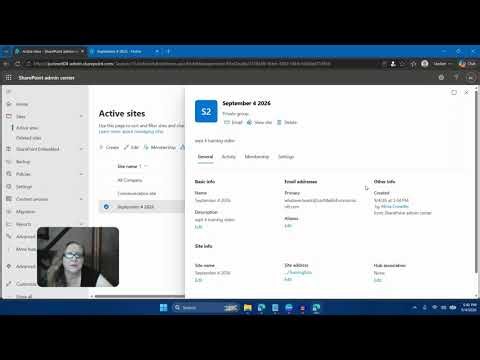Click Membership in the sites toolbar

click(x=160, y=147)
